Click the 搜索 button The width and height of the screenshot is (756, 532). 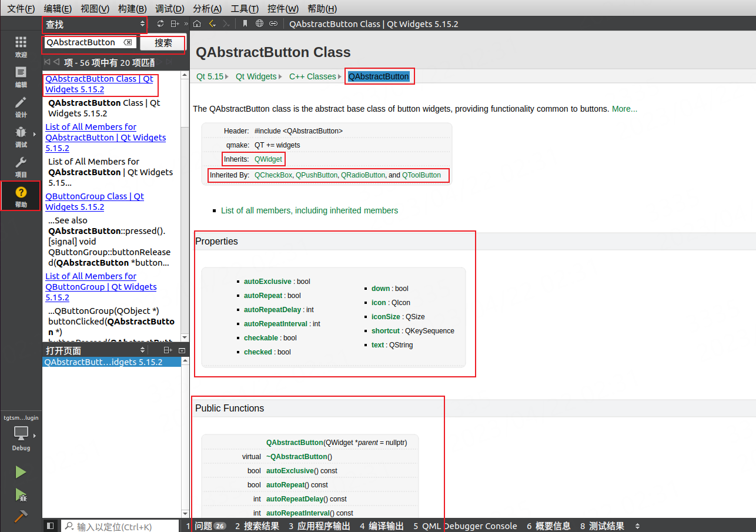163,42
